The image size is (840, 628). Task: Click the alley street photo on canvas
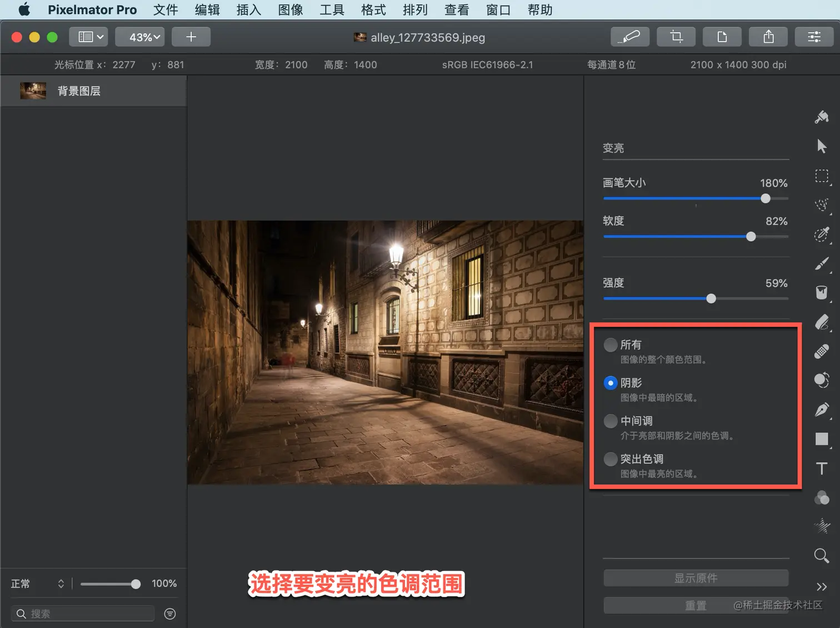[x=385, y=352]
